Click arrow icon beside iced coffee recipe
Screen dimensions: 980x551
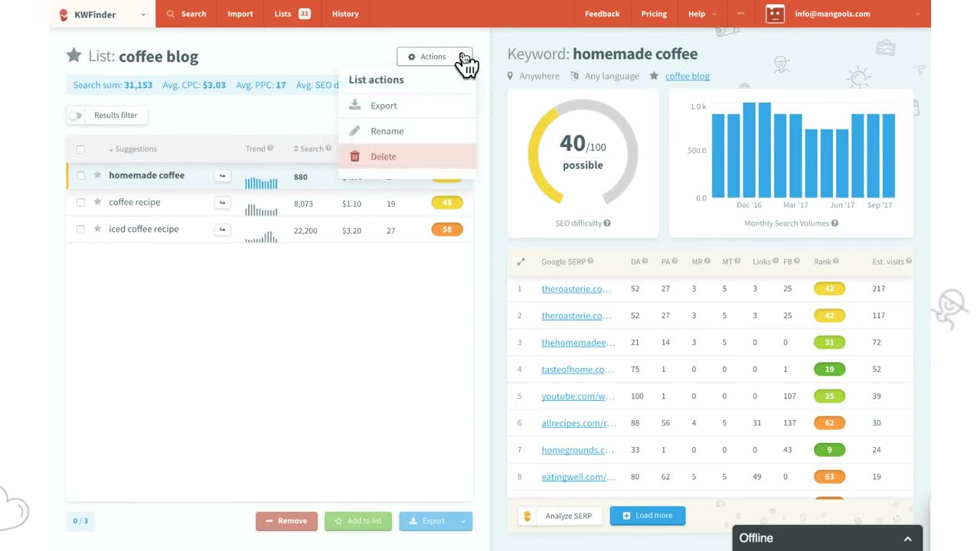point(222,230)
